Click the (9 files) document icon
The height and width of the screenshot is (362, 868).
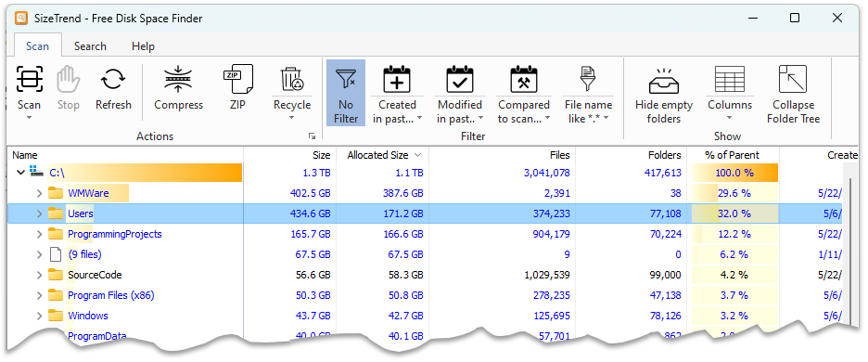(55, 254)
